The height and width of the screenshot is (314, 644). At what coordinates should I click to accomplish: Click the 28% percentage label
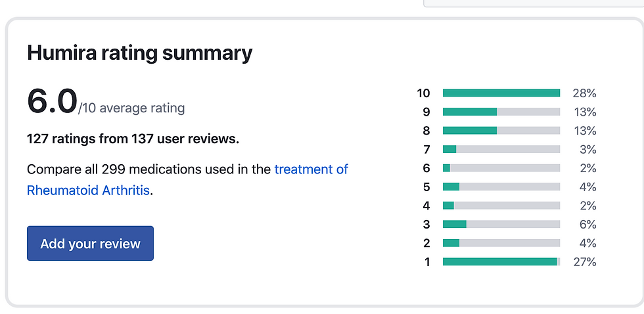[584, 93]
